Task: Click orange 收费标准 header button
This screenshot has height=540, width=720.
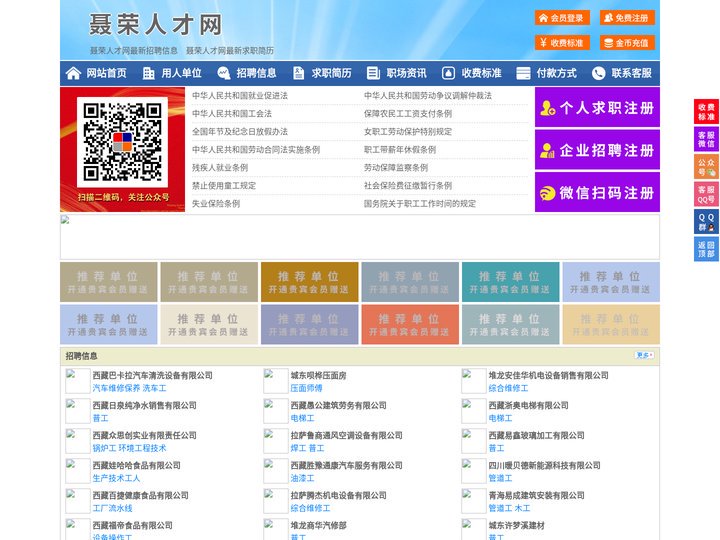Action: click(x=562, y=43)
